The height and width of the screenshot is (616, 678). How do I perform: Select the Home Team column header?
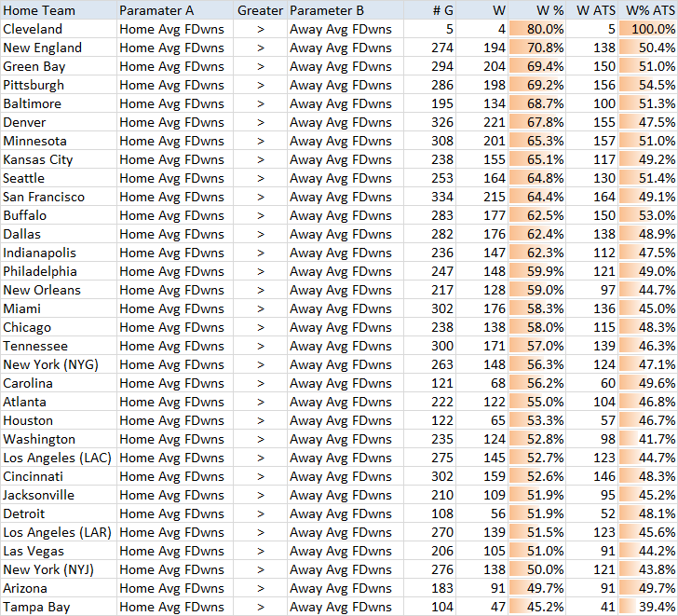[x=59, y=10]
